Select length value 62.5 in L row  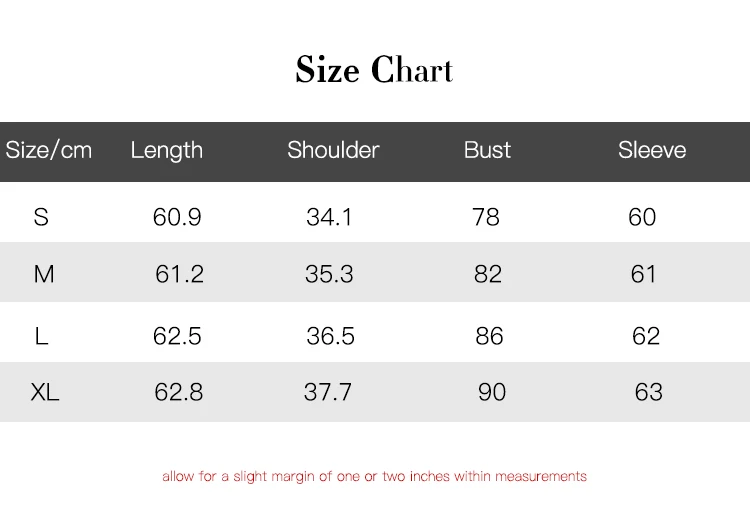tap(177, 336)
